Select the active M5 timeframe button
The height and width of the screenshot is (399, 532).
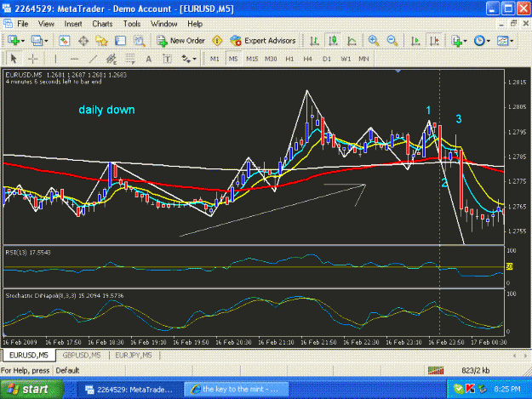(x=233, y=59)
